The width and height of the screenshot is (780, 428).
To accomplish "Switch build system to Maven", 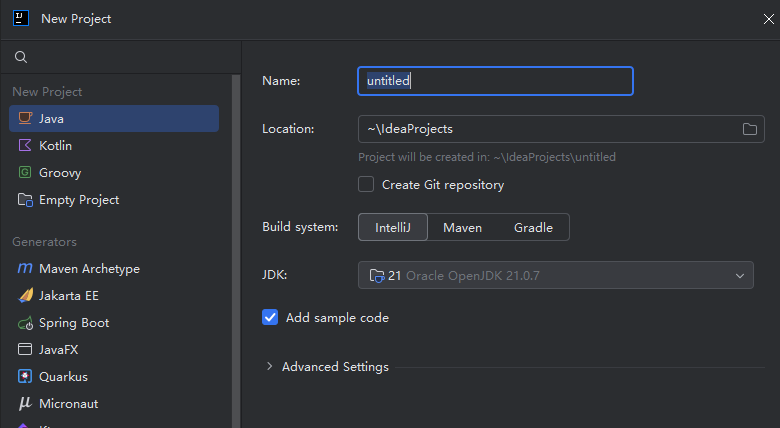I will 463,227.
